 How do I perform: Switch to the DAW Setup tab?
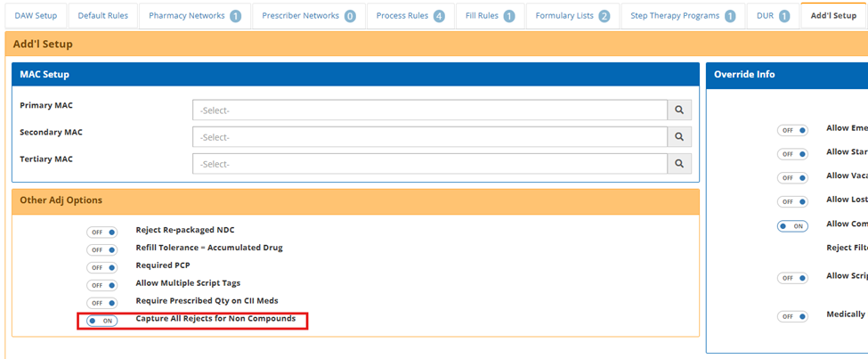coord(36,16)
